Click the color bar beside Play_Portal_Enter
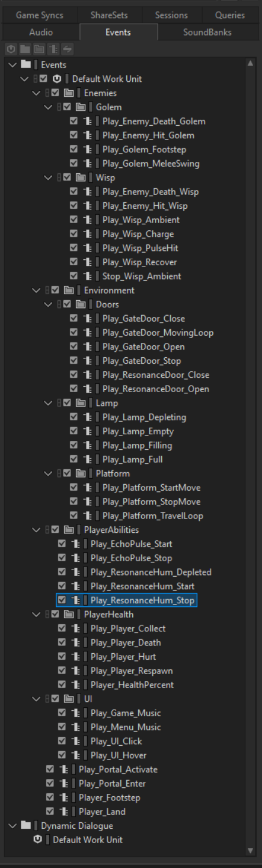Viewport: 262px width, 868px height. pyautogui.click(x=74, y=783)
